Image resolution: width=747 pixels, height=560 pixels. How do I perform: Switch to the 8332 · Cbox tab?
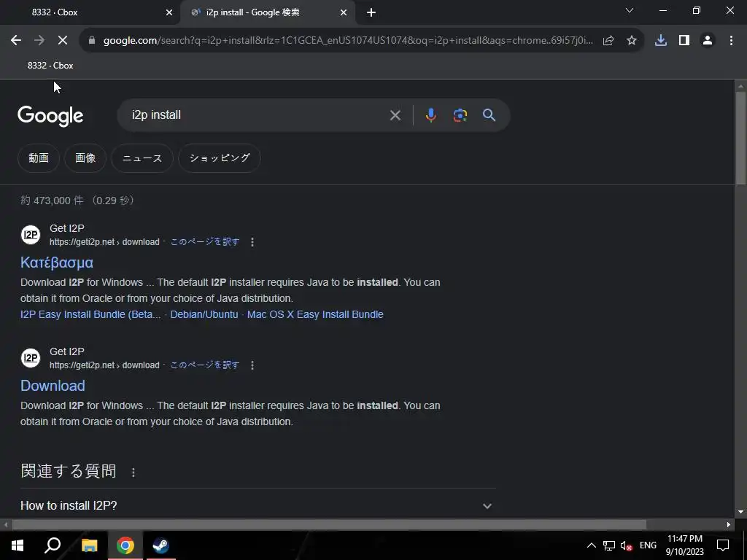pyautogui.click(x=90, y=13)
